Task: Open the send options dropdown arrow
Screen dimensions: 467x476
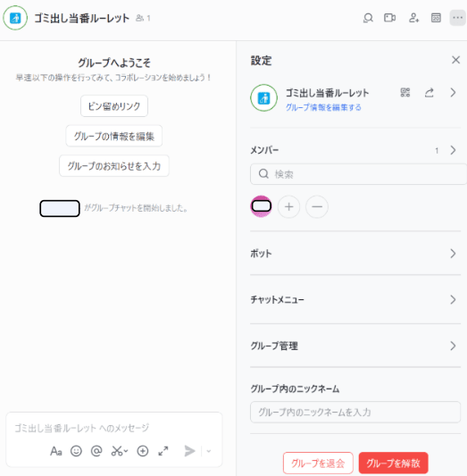Action: pos(209,451)
